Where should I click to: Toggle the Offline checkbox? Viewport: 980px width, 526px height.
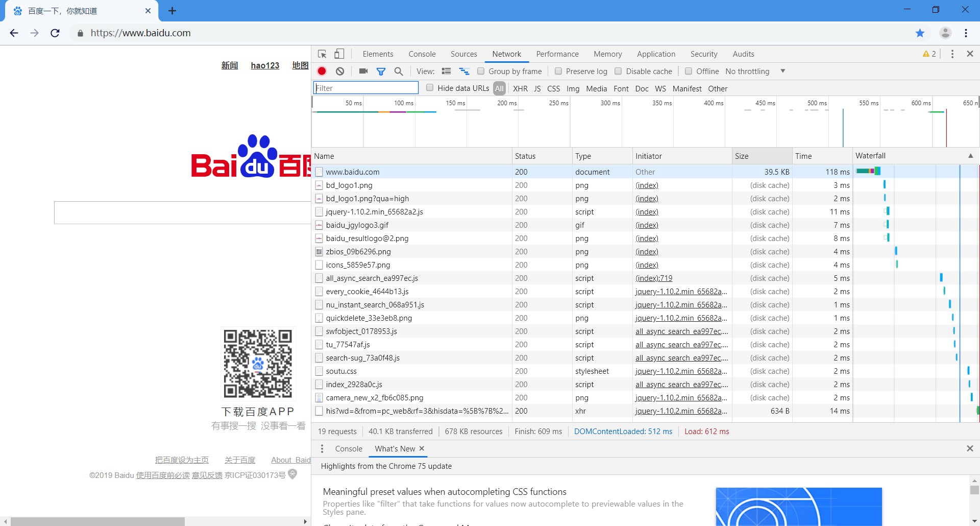tap(689, 71)
